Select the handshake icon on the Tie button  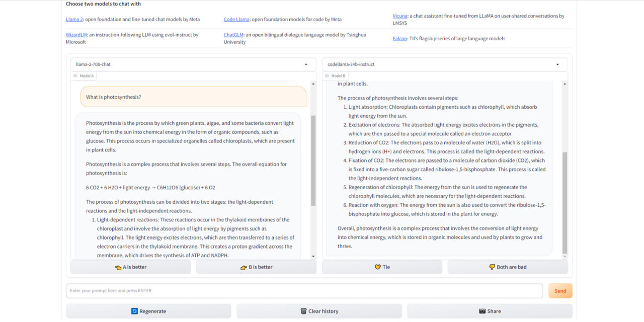point(377,267)
